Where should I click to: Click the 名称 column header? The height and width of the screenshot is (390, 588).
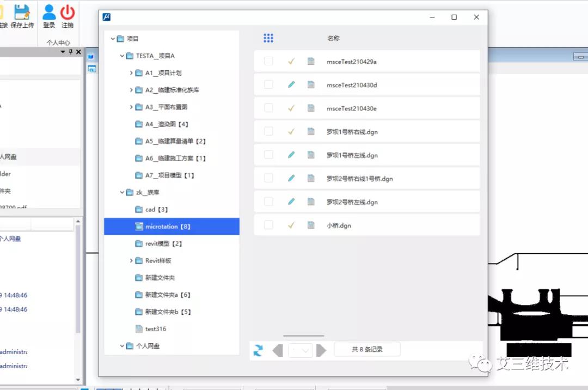pyautogui.click(x=334, y=38)
